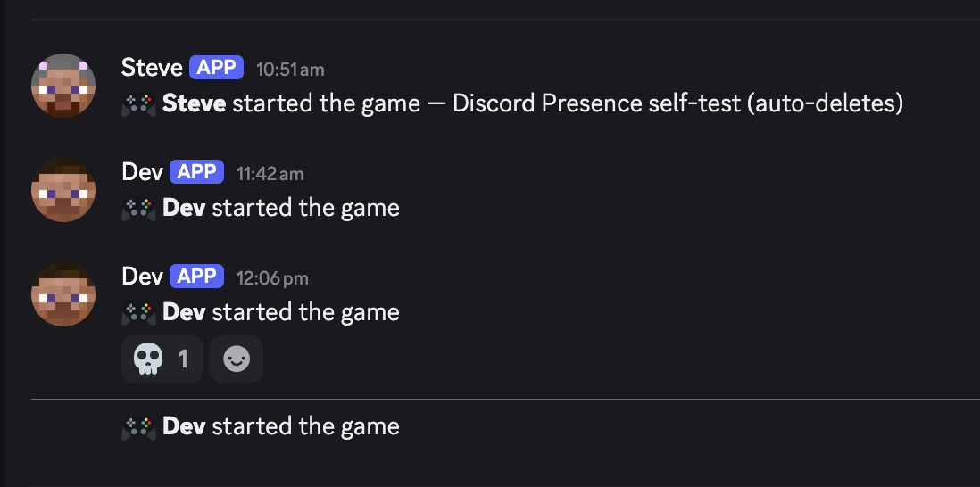The width and height of the screenshot is (980, 487).
Task: Click the controller emoji in Steve's message
Action: pyautogui.click(x=138, y=104)
